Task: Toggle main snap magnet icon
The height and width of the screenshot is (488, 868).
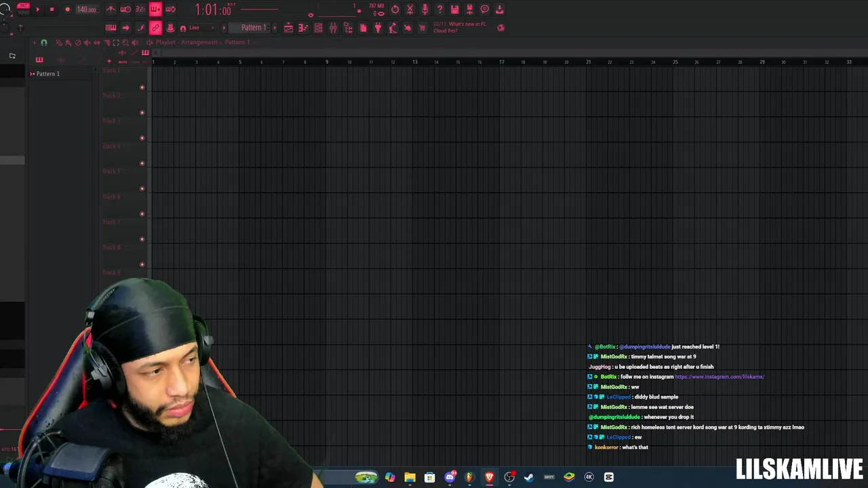Action: click(183, 28)
